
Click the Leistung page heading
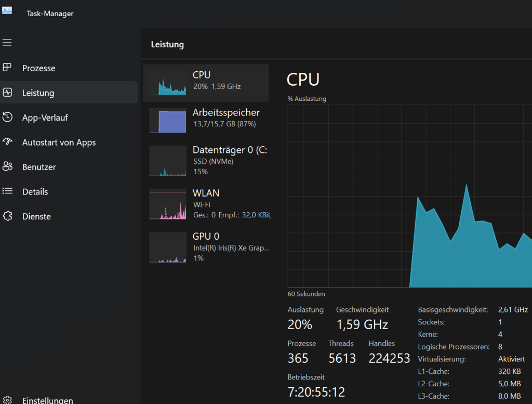tap(167, 45)
